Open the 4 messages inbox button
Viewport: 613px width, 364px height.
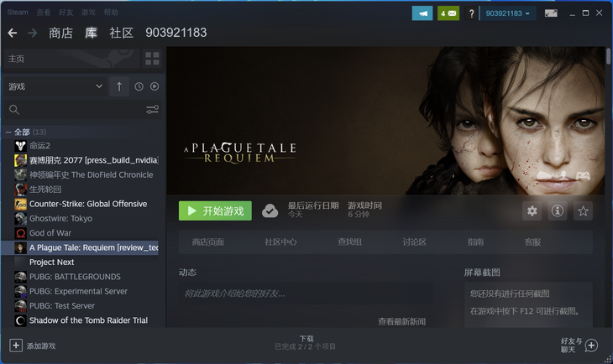[448, 13]
